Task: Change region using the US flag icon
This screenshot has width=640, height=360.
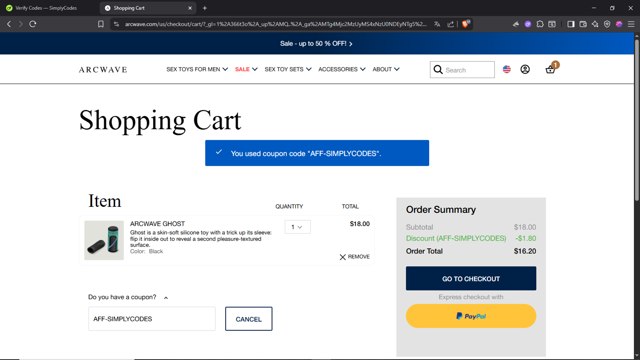Action: pyautogui.click(x=507, y=69)
